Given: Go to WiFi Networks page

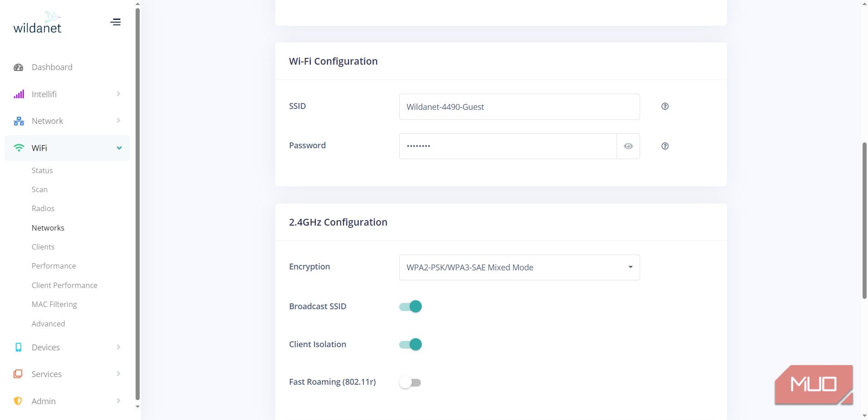Looking at the screenshot, I should tap(48, 228).
